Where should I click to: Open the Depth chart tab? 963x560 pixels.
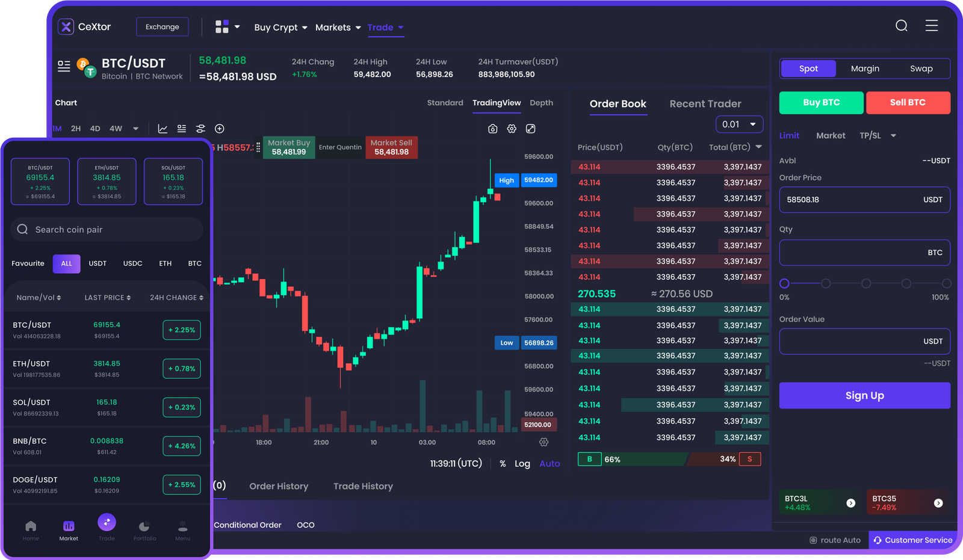coord(541,103)
